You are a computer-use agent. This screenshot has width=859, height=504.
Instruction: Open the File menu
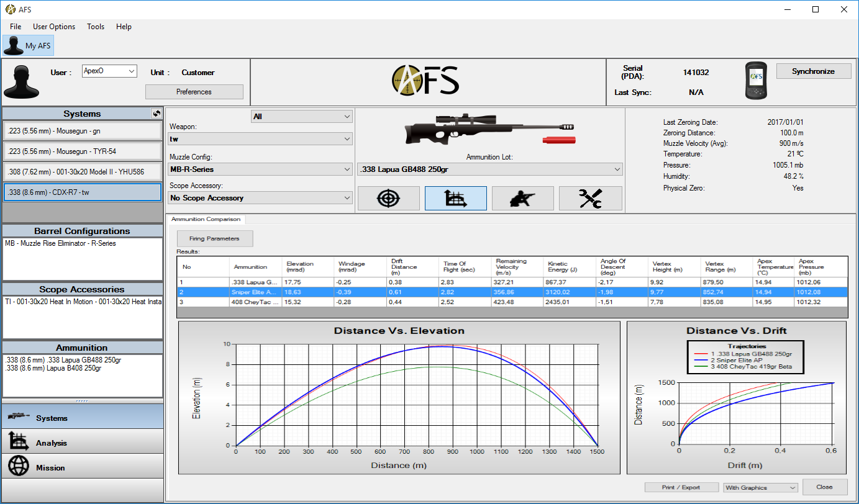pos(16,27)
